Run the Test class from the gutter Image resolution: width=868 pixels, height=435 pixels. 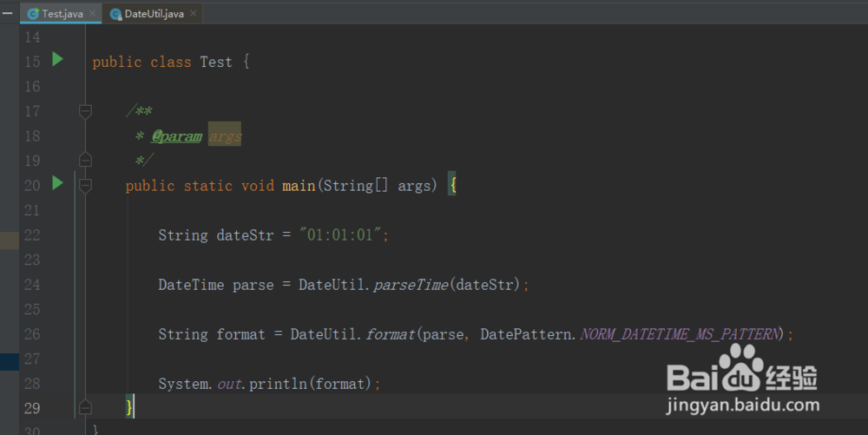[57, 60]
